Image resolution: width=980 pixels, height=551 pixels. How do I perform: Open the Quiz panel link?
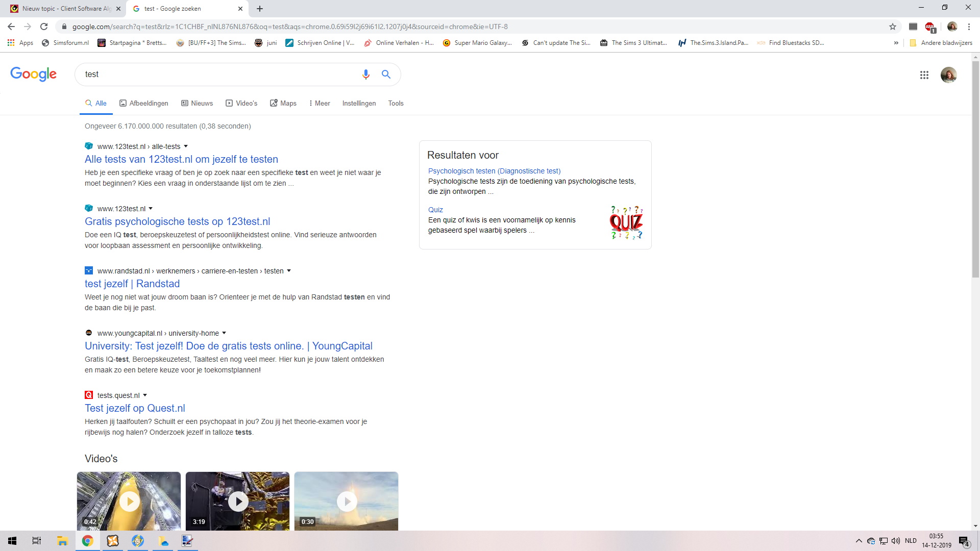coord(435,210)
